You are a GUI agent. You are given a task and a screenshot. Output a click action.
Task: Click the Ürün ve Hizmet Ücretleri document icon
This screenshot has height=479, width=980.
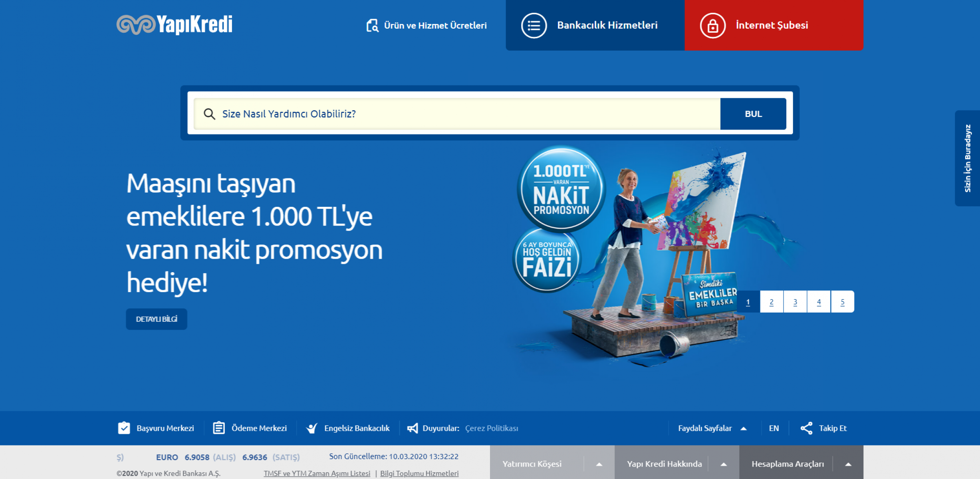click(x=372, y=26)
